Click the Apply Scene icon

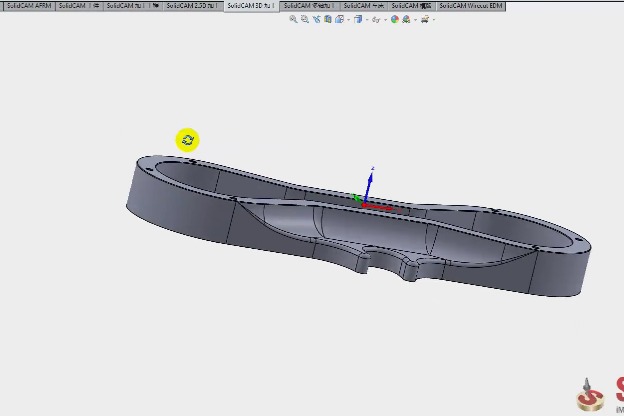tap(406, 19)
